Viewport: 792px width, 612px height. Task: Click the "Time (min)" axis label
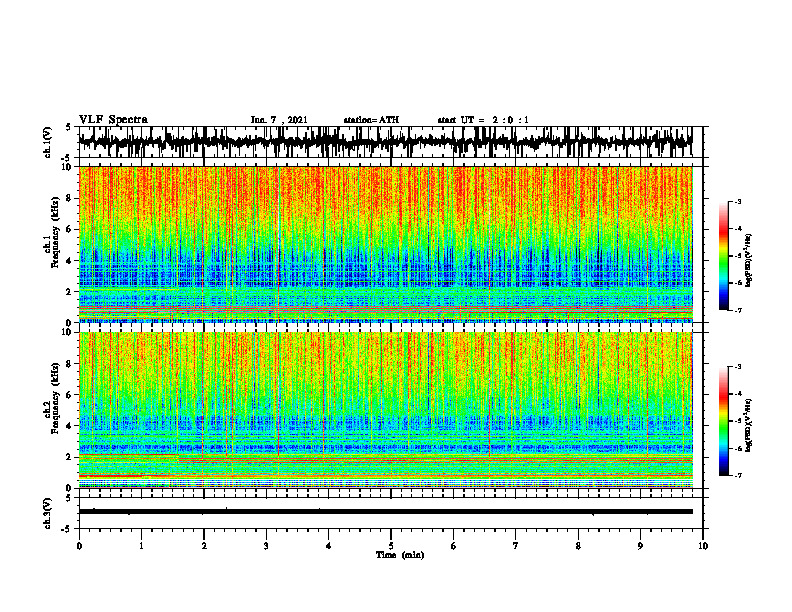pos(400,555)
